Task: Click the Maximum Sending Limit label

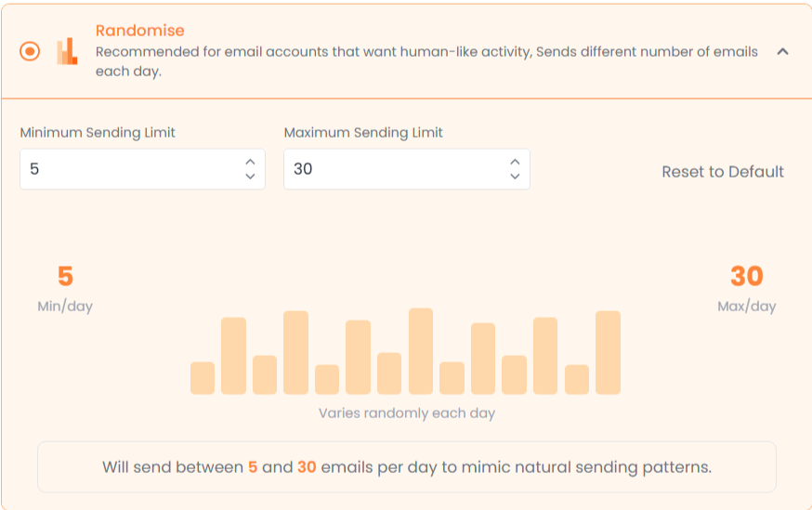Action: click(x=363, y=133)
